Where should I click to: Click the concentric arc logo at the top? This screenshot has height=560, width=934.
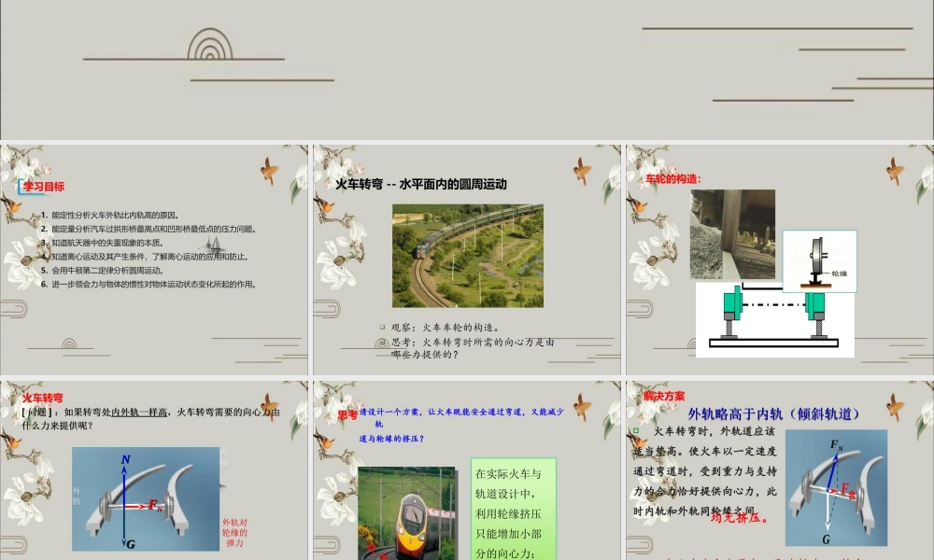pos(207,45)
